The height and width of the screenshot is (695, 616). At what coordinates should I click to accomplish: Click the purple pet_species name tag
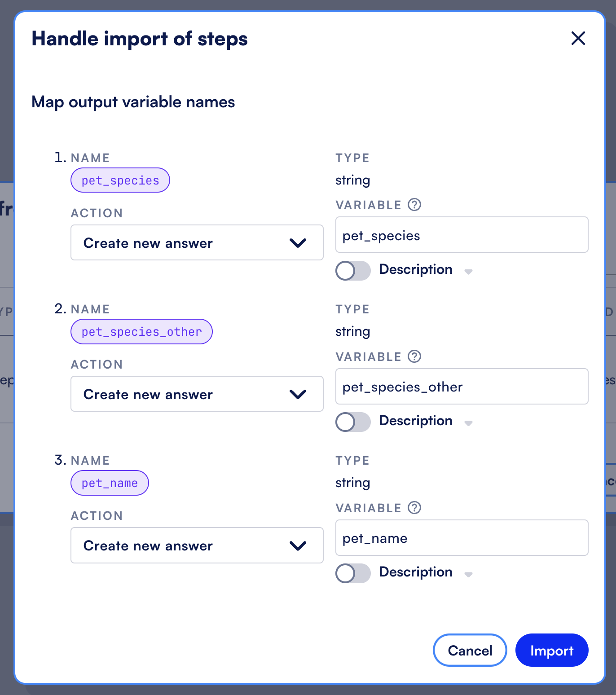[120, 180]
